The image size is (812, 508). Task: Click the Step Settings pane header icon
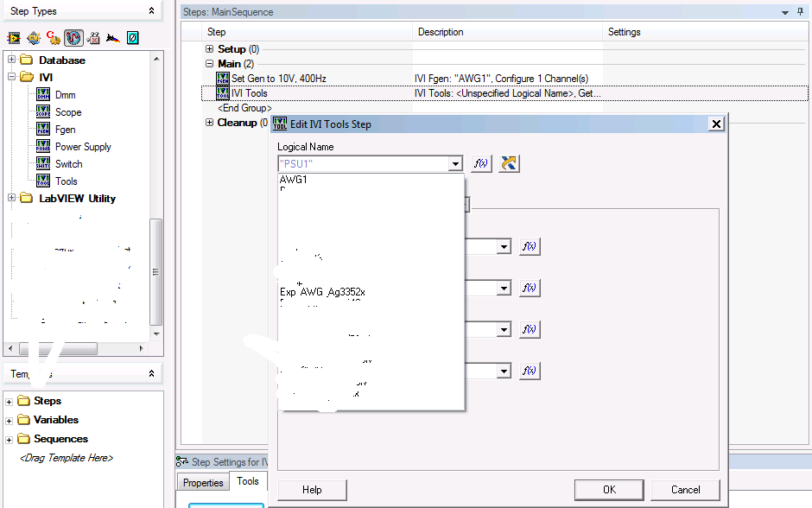click(182, 461)
